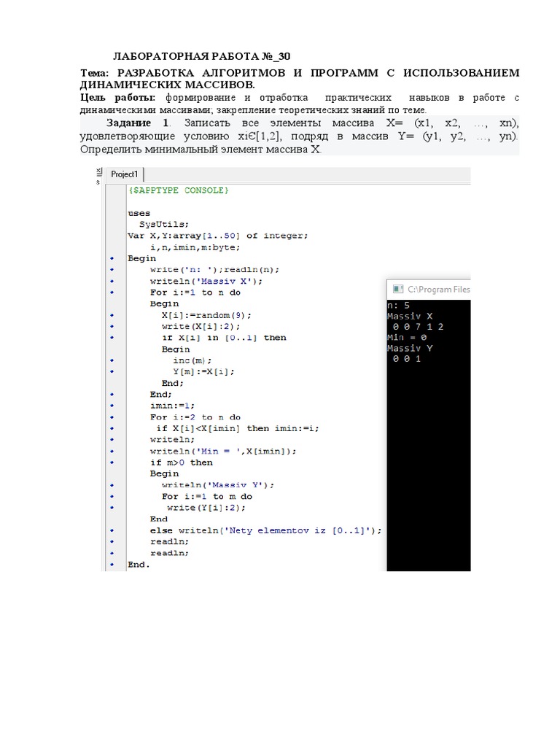The height and width of the screenshot is (747, 560).
Task: Click gutter dot beside 'For i:=2 to n do'
Action: [112, 417]
